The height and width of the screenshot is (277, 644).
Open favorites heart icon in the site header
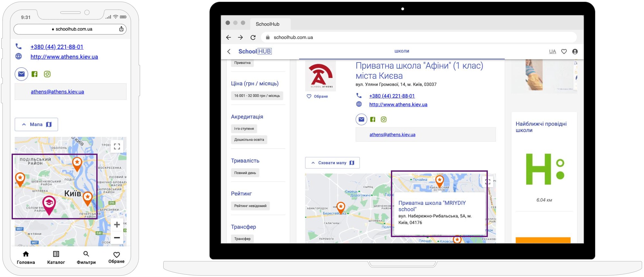[x=564, y=52]
